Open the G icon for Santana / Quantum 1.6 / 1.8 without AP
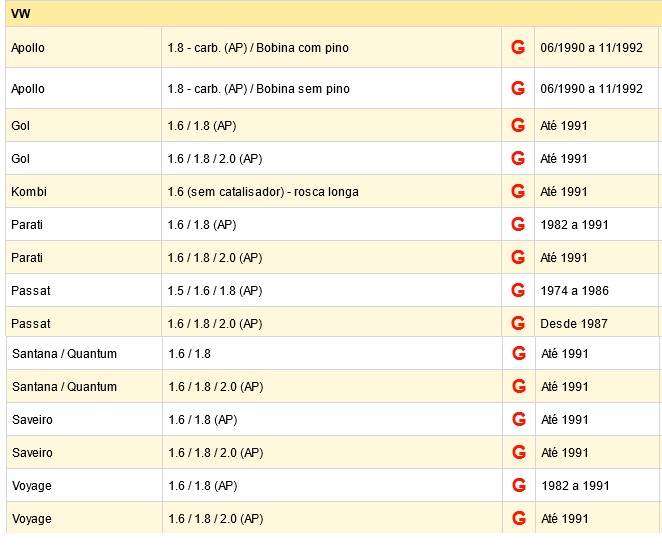The image size is (662, 546). click(x=519, y=353)
